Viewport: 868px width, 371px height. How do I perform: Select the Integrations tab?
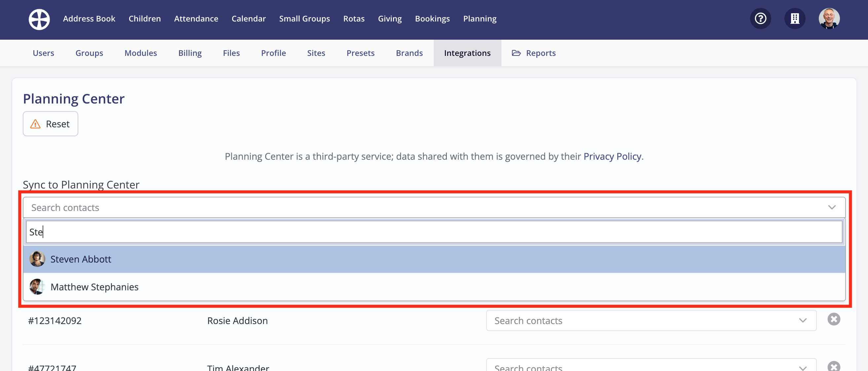coord(467,53)
